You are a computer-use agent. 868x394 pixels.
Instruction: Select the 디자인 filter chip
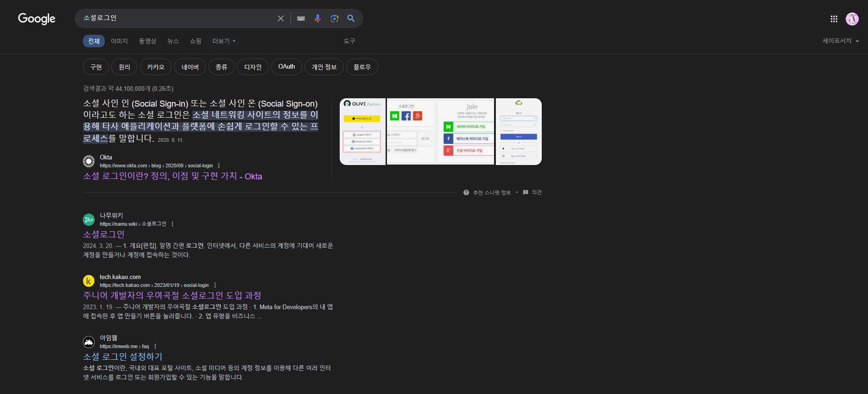coord(253,67)
